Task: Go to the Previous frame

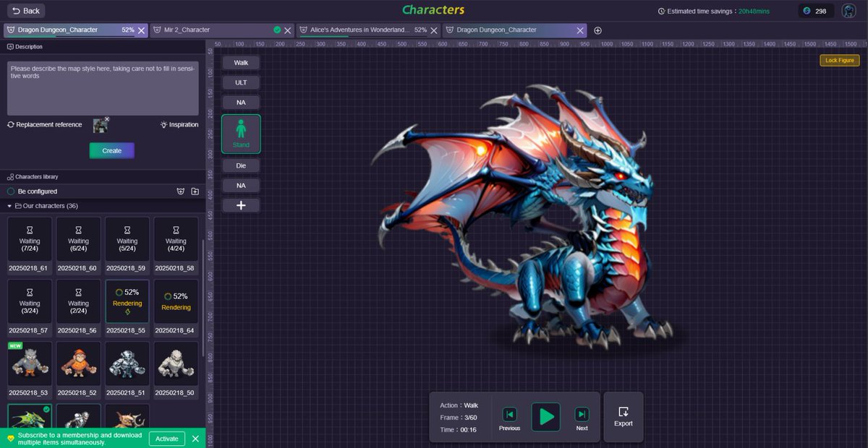Action: (509, 418)
